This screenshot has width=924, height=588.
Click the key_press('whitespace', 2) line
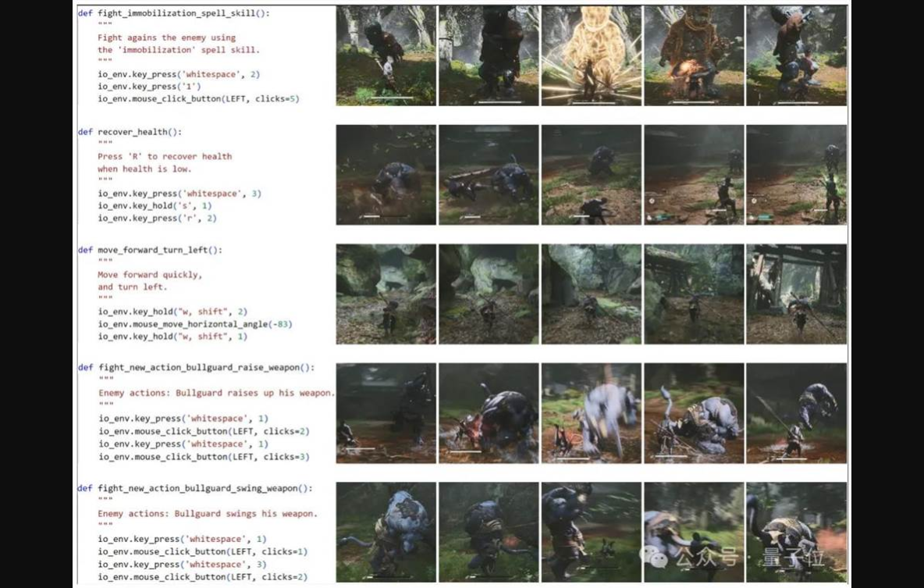(179, 74)
